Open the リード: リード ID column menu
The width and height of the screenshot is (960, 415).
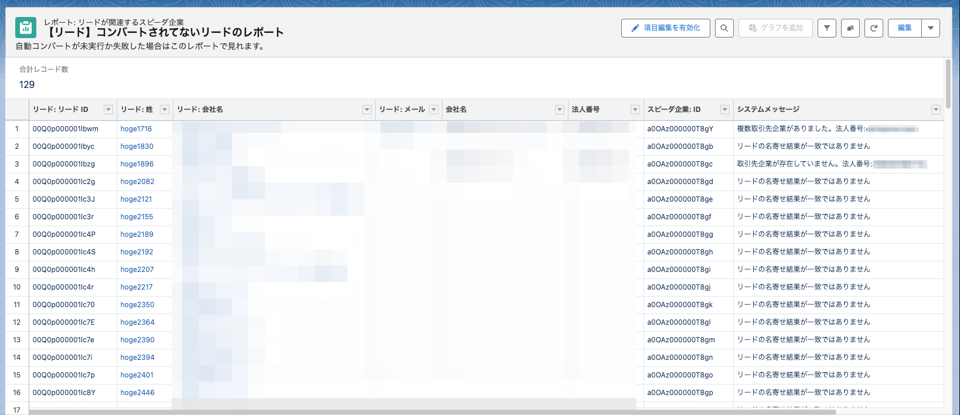(108, 110)
